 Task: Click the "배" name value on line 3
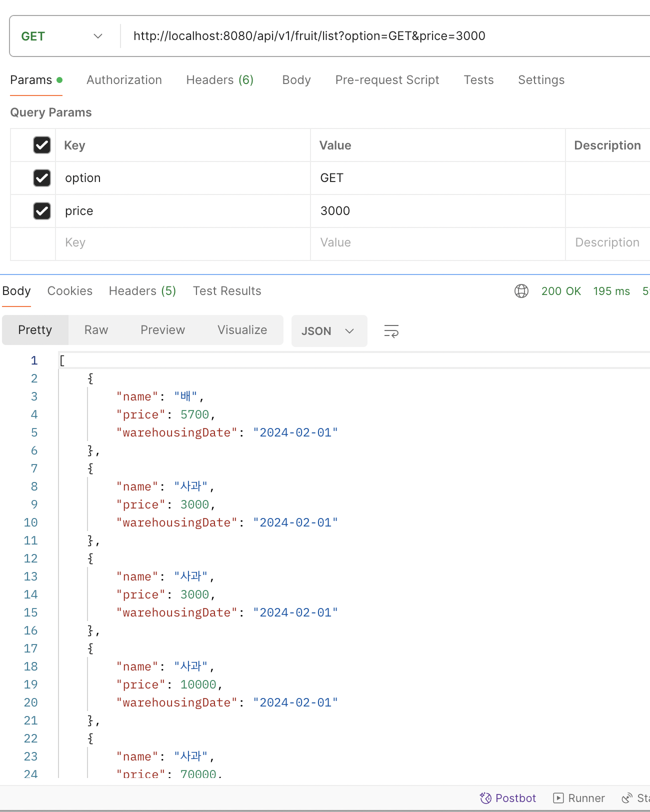[x=185, y=396]
